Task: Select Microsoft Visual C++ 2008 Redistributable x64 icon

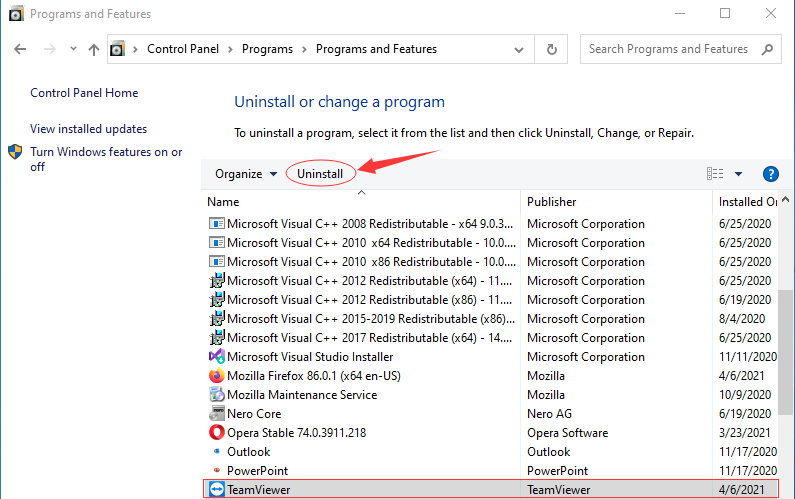Action: 216,224
